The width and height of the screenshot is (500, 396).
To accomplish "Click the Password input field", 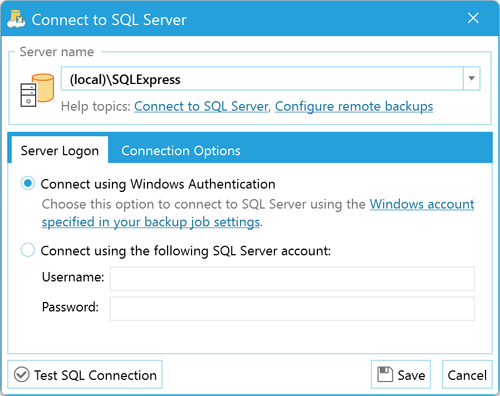I will pyautogui.click(x=292, y=309).
